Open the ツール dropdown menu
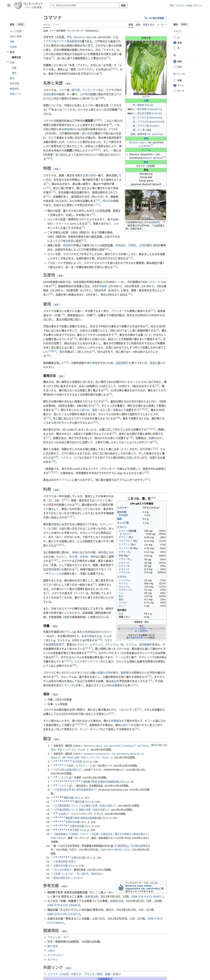 pyautogui.click(x=162, y=25)
